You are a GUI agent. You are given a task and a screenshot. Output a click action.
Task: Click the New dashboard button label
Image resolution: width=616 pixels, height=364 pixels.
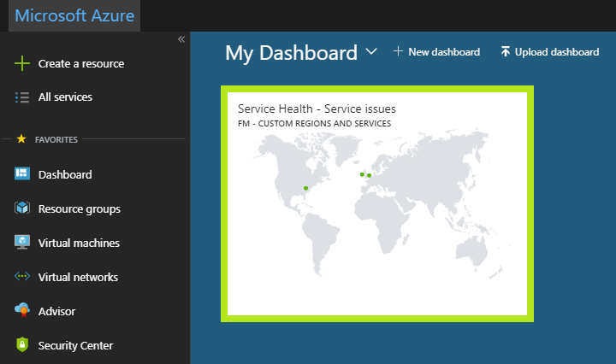[444, 52]
